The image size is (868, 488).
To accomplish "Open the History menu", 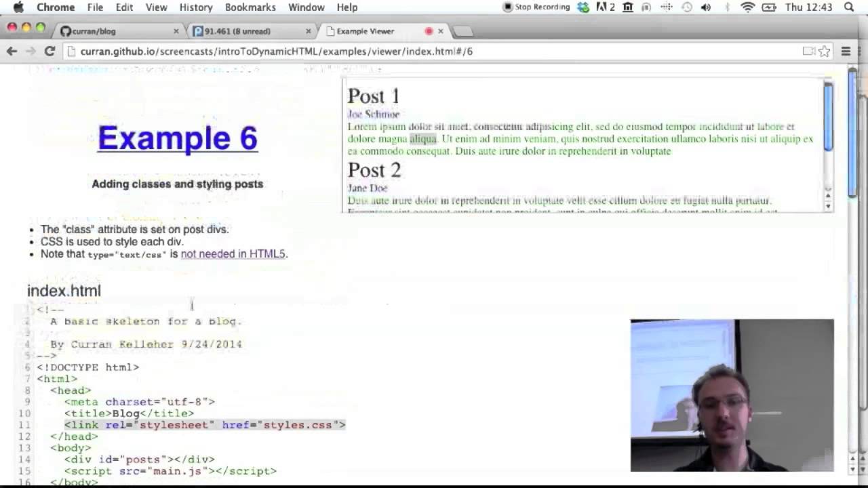I will point(196,7).
